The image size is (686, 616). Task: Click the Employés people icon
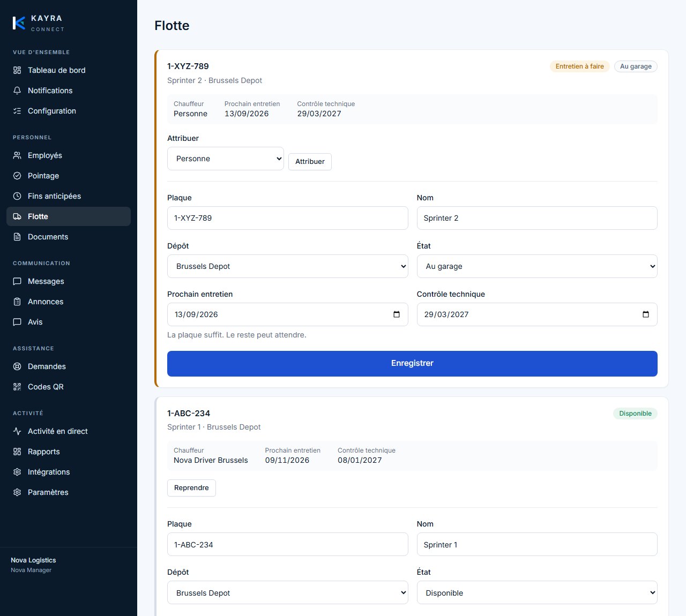(17, 155)
